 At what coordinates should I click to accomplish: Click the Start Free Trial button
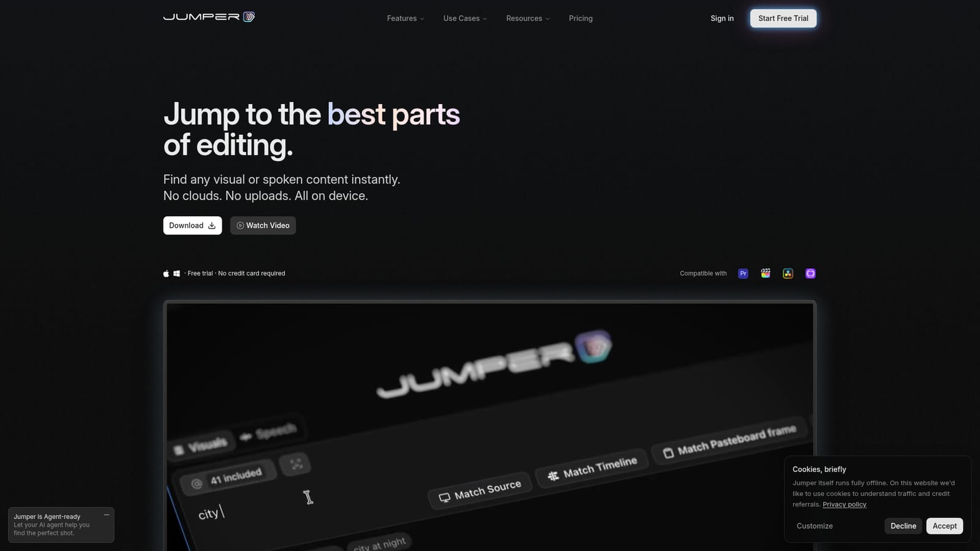(x=783, y=18)
